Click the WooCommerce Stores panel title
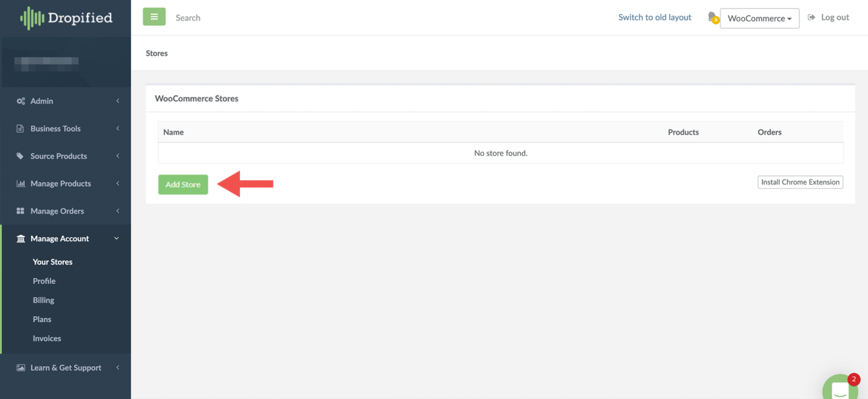The image size is (868, 399). (197, 99)
